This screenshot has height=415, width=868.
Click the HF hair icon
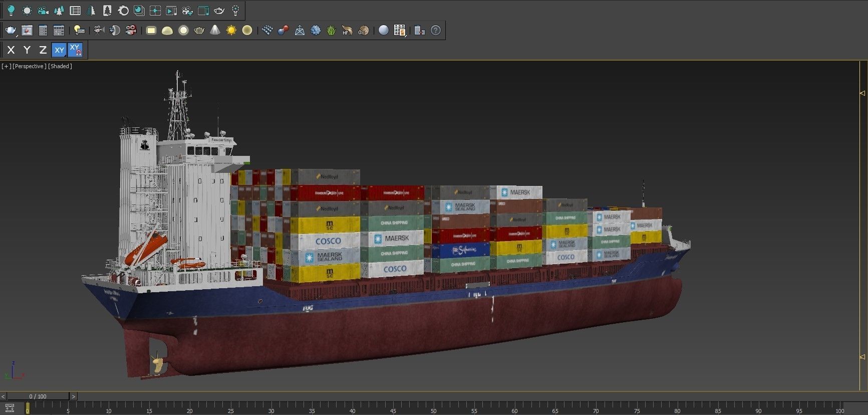348,31
